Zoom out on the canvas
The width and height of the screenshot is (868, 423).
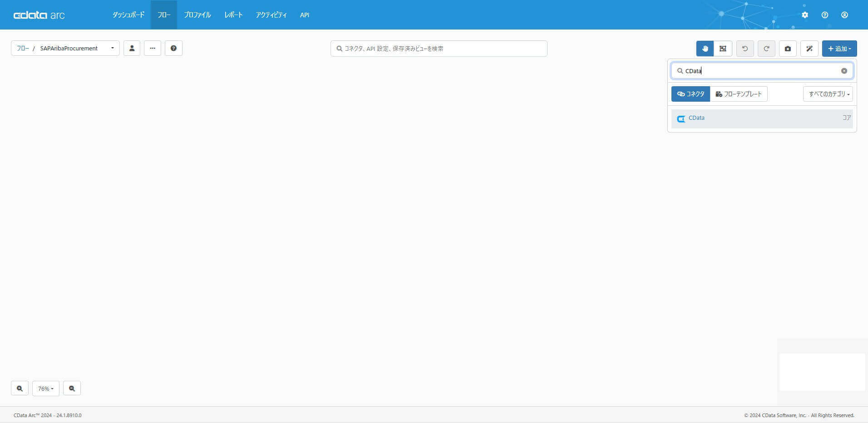click(72, 389)
